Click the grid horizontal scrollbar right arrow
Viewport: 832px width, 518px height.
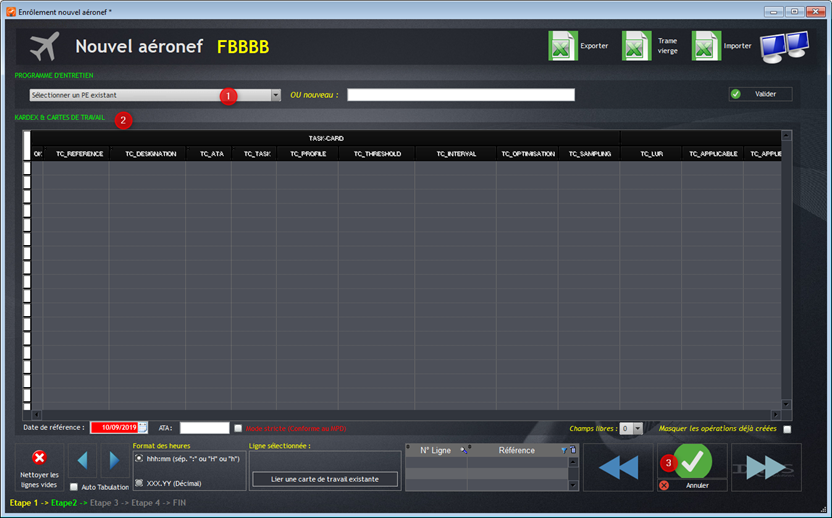click(776, 415)
